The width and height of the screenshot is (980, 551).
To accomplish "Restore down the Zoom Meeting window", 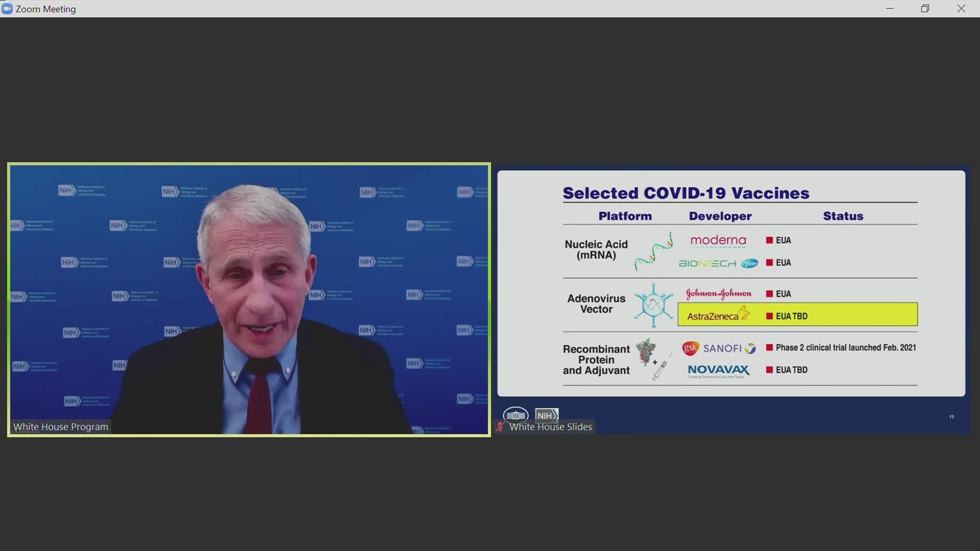I will click(925, 9).
